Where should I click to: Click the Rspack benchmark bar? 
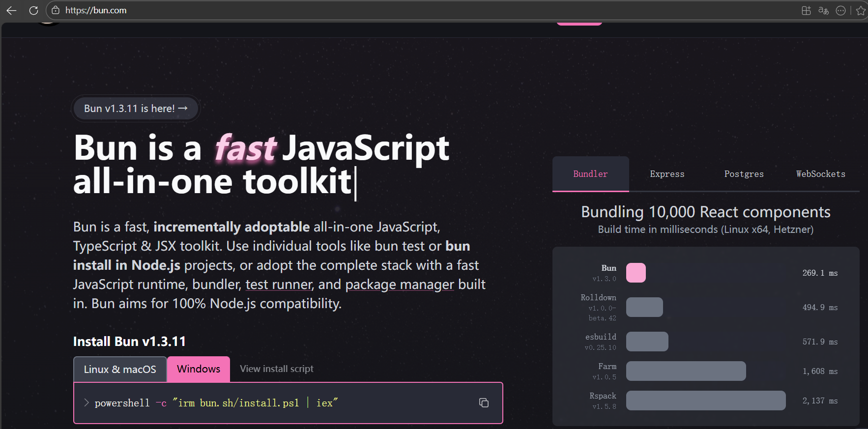tap(706, 400)
